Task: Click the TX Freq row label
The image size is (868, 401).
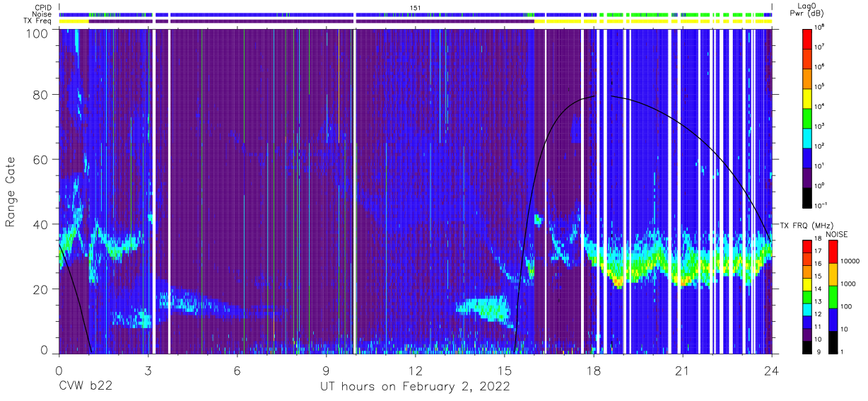Action: [x=39, y=21]
